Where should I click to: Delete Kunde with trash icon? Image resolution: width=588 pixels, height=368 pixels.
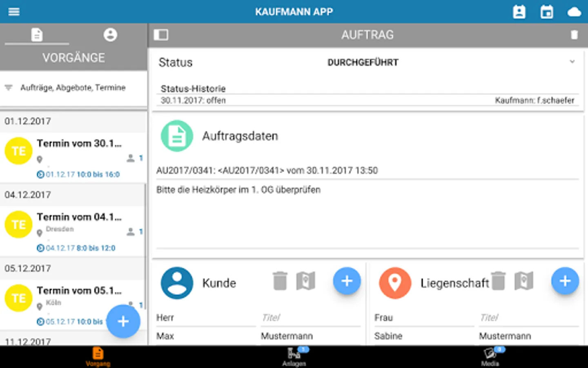[x=280, y=281]
